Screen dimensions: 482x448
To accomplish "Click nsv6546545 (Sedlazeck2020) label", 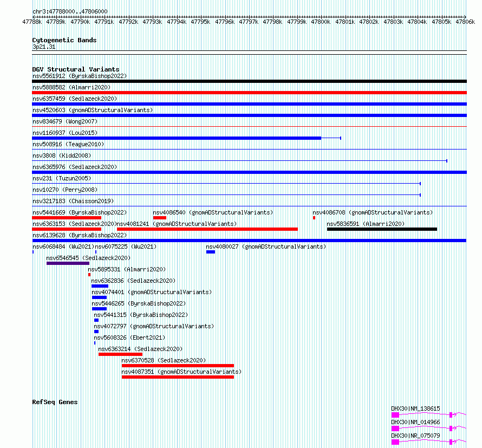I will (88, 258).
